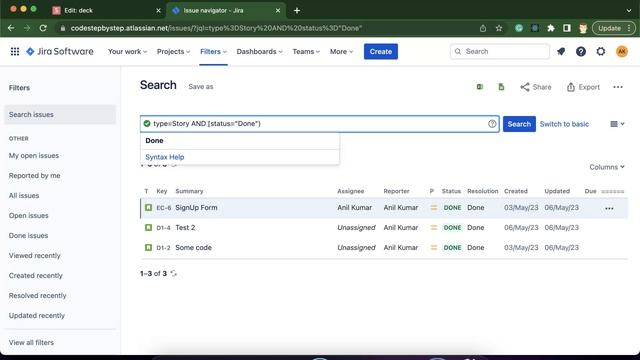
Task: Expand the More menu
Action: tap(341, 51)
